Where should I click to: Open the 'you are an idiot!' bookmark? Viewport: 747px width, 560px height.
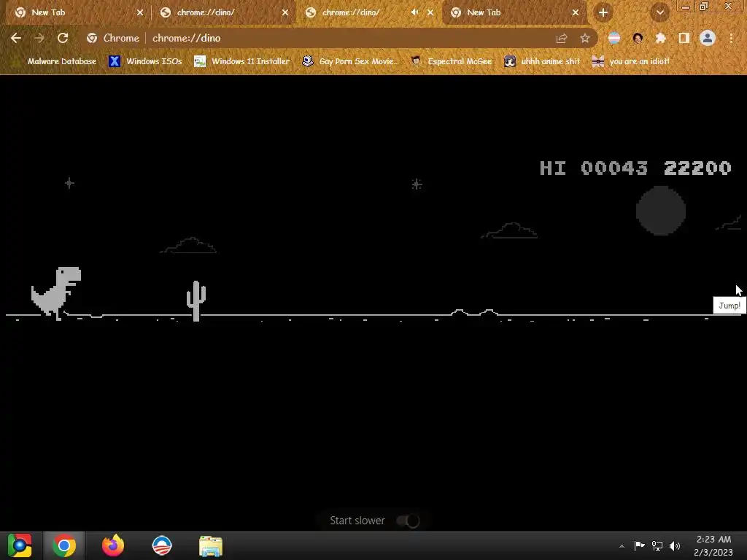630,61
